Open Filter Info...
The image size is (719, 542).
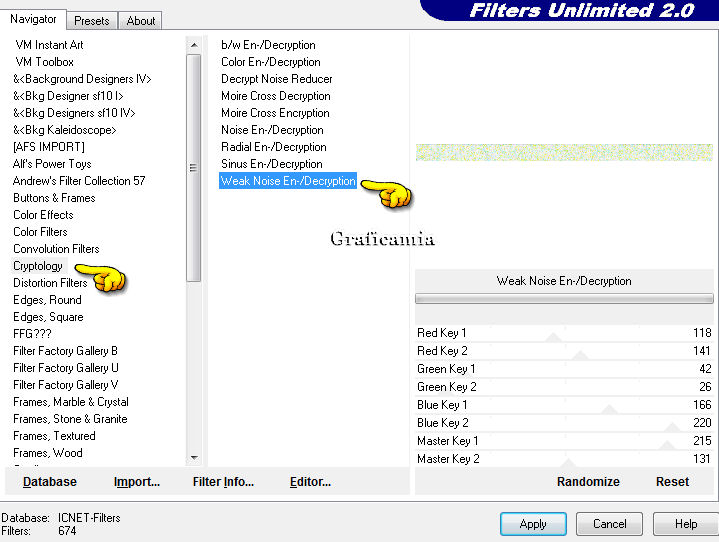click(223, 481)
